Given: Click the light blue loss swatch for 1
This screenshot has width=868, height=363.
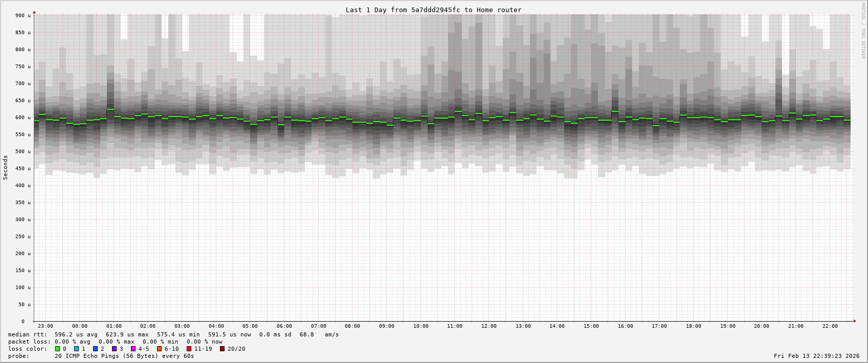Looking at the screenshot, I should click(x=77, y=349).
